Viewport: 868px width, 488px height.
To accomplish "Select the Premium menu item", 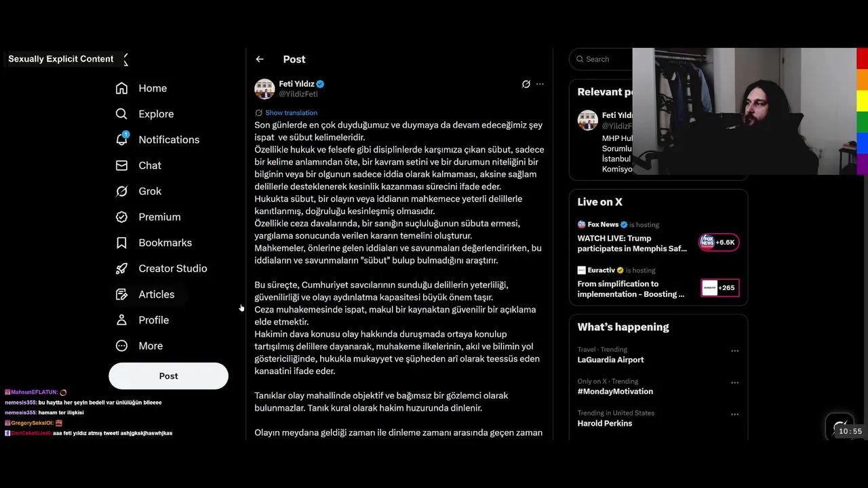I will [149, 217].
